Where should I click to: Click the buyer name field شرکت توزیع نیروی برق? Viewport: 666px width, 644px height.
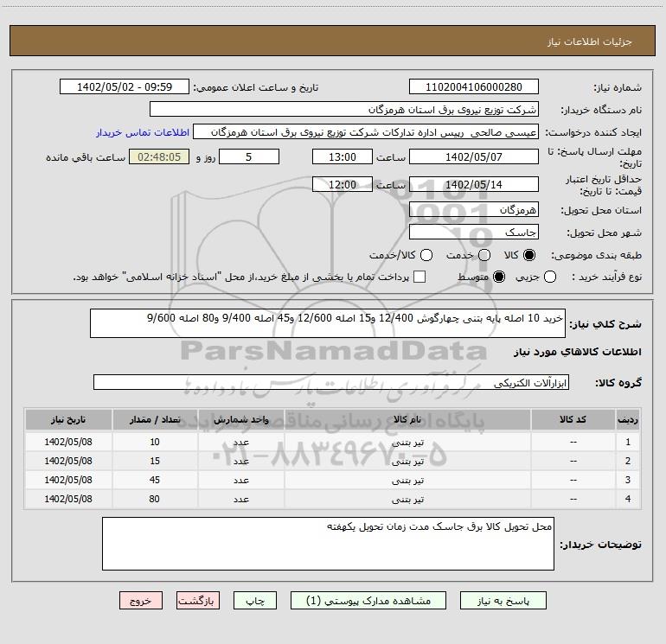pyautogui.click(x=344, y=110)
